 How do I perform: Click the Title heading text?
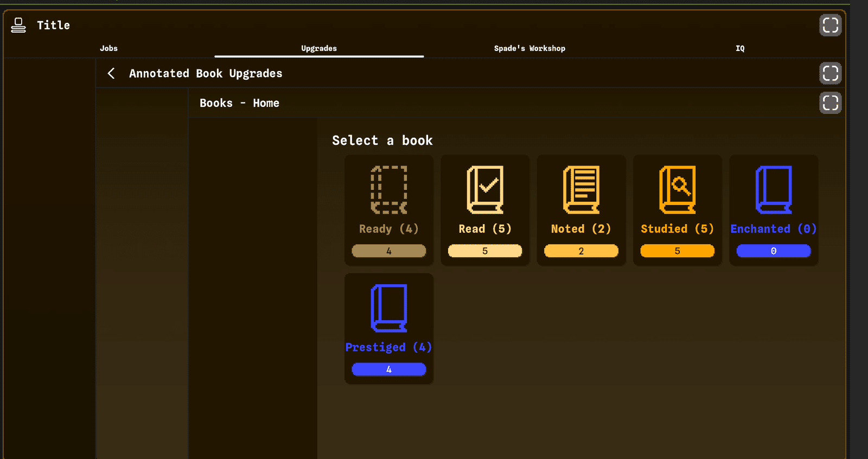[x=53, y=25]
